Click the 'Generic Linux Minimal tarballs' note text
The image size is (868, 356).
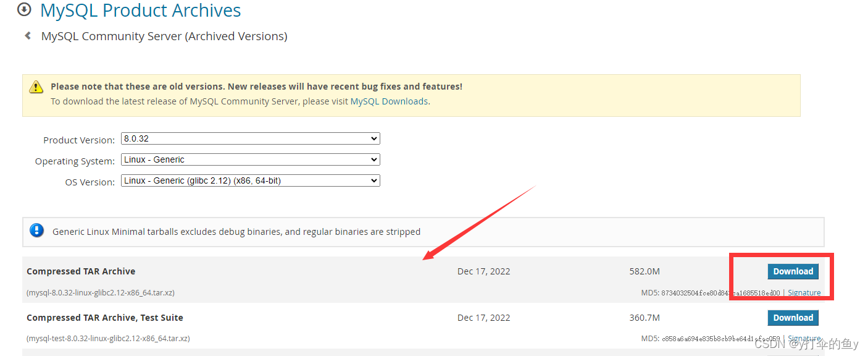(x=236, y=232)
